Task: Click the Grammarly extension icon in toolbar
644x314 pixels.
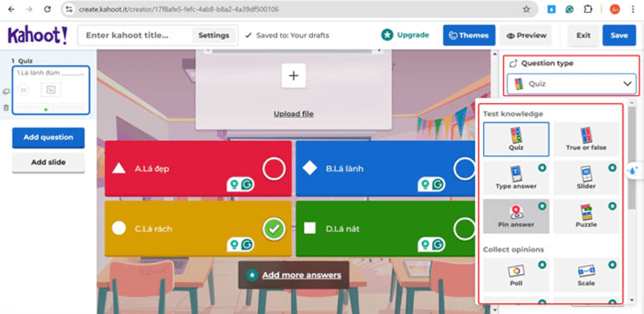Action: 569,9
